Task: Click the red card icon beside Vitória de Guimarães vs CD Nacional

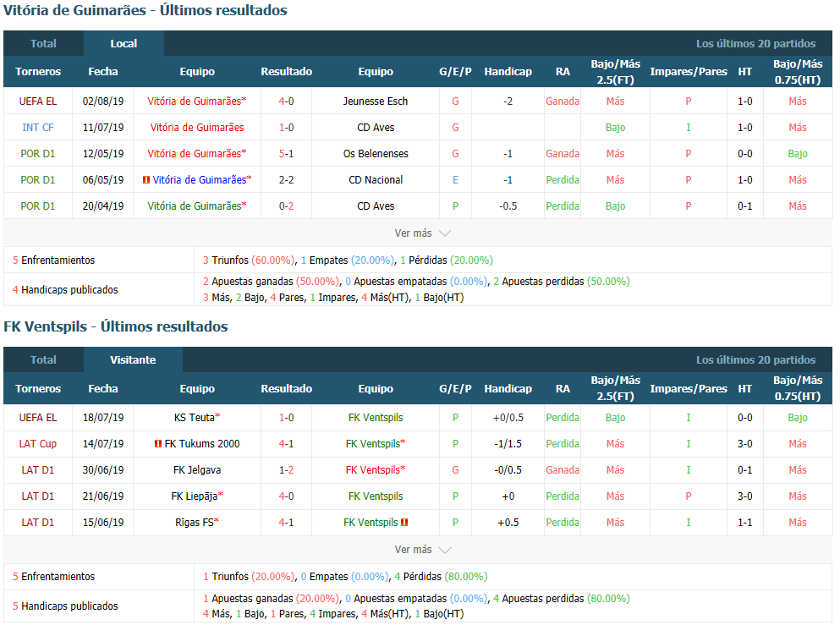Action: [x=145, y=180]
